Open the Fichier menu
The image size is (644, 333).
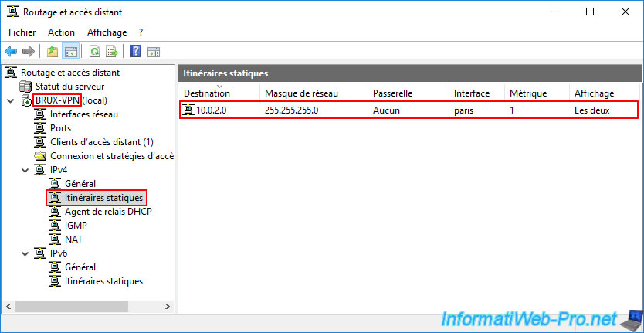coord(22,32)
